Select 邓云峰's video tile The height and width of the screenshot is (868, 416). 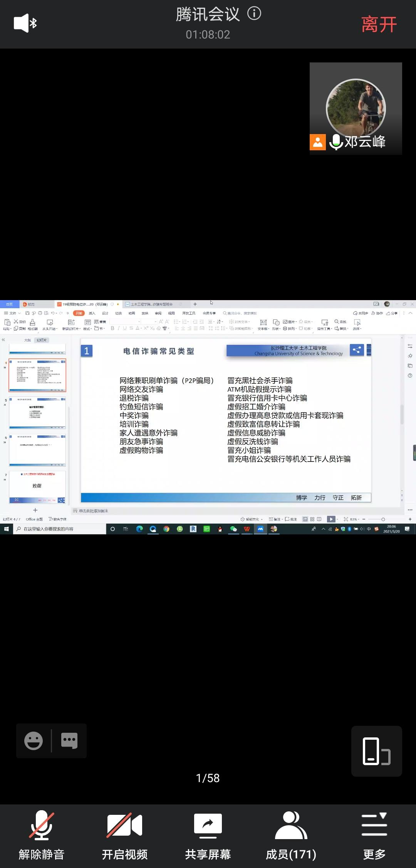[356, 109]
